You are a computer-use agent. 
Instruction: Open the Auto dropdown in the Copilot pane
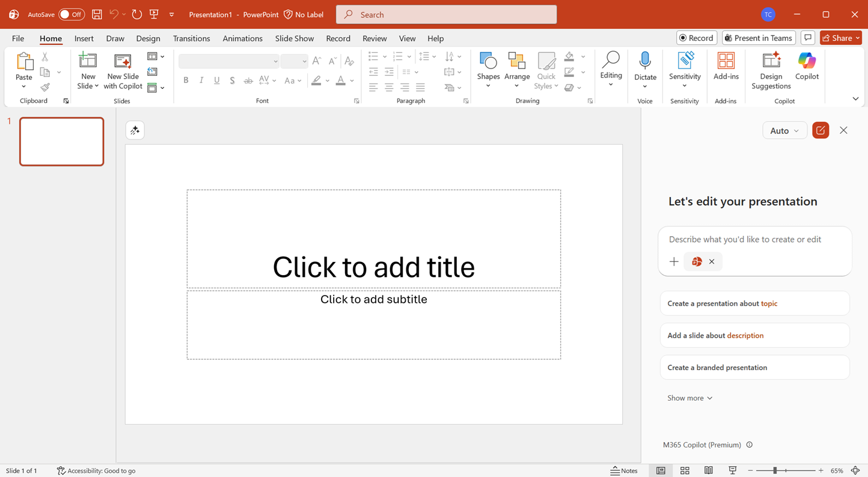[x=784, y=130]
